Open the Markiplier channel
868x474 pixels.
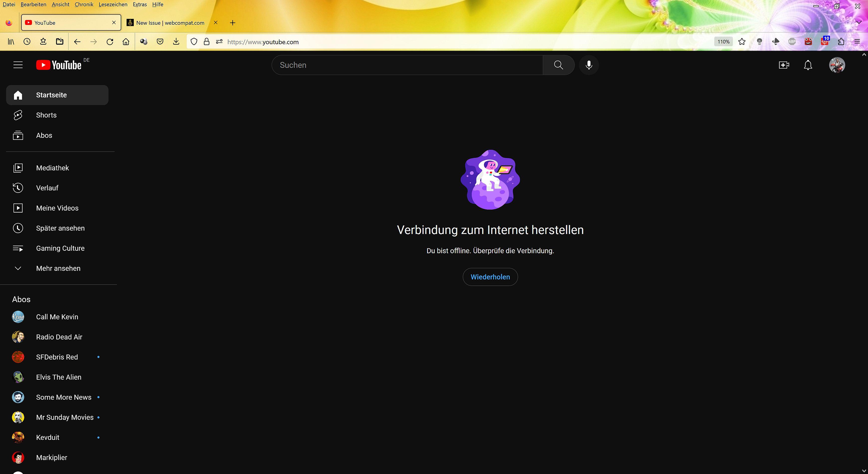(x=51, y=458)
